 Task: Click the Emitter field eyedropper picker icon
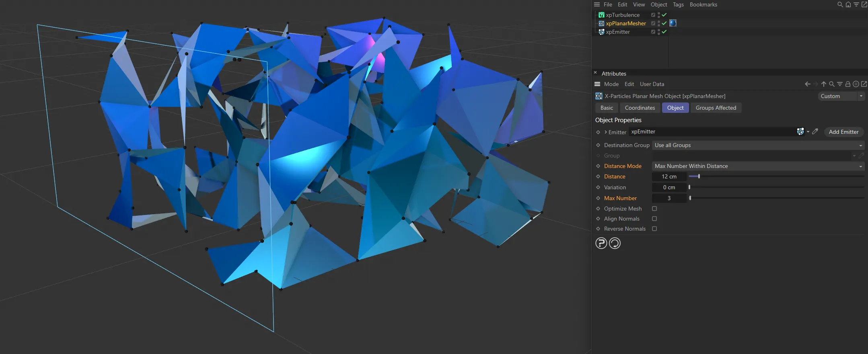[815, 132]
